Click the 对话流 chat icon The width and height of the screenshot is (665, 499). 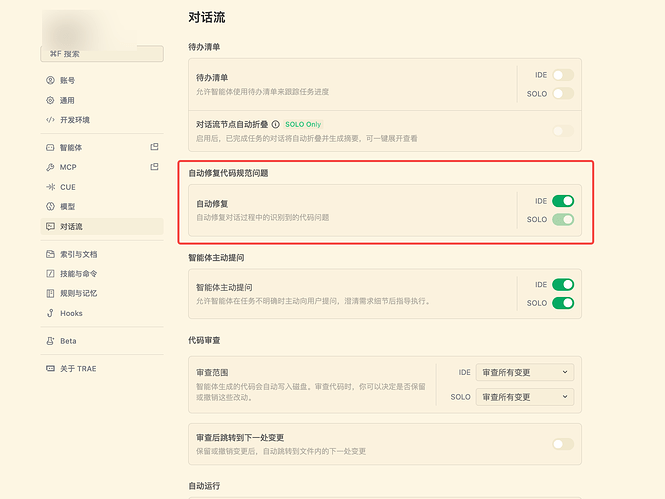coord(50,226)
